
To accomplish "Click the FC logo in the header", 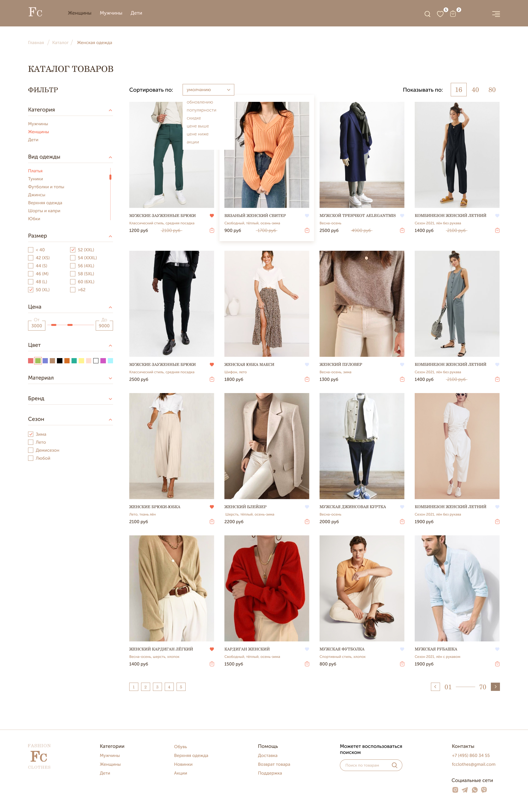I will (x=35, y=12).
